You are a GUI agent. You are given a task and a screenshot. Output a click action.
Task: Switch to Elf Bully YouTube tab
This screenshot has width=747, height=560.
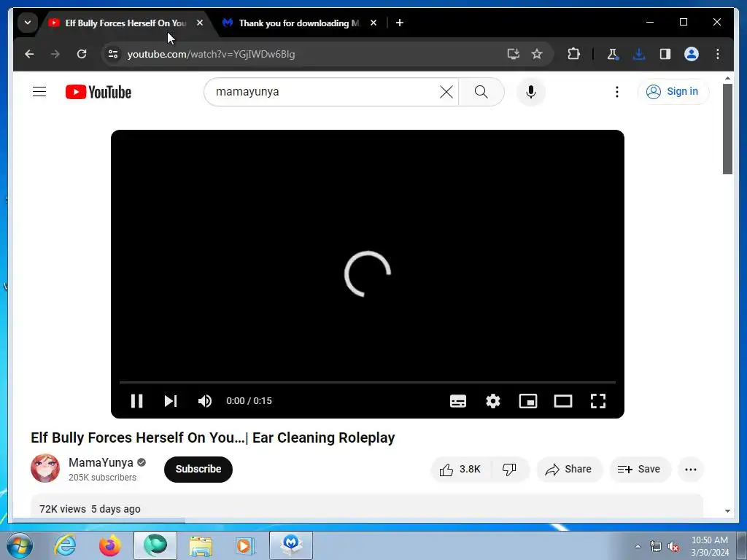[x=125, y=23]
